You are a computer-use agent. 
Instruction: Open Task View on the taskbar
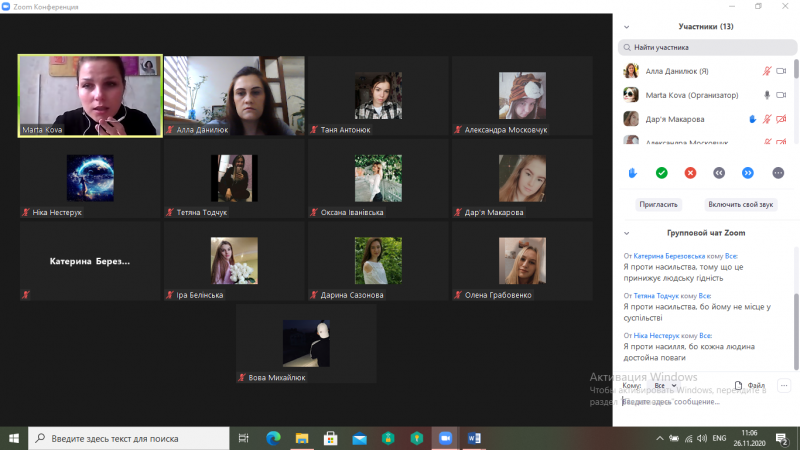coord(243,438)
